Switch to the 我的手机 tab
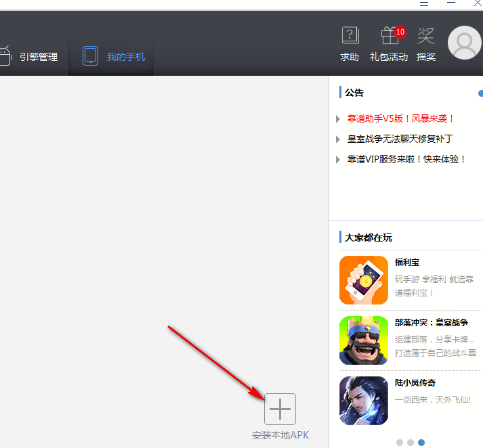This screenshot has height=448, width=483. pos(114,56)
